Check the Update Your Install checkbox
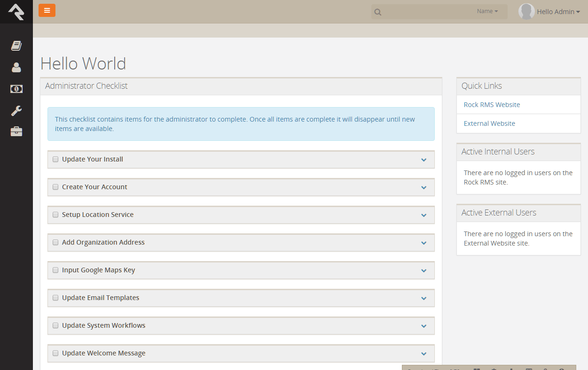 55,159
